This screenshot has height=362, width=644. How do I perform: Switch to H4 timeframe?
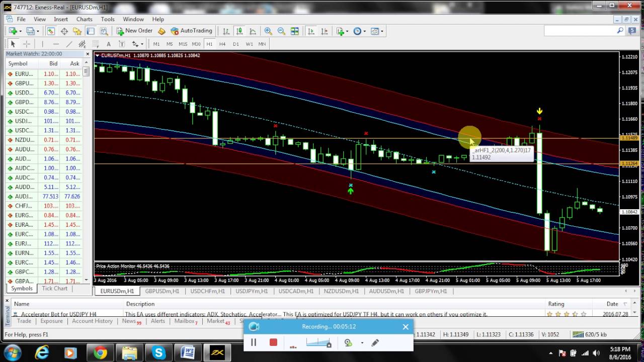pyautogui.click(x=222, y=44)
